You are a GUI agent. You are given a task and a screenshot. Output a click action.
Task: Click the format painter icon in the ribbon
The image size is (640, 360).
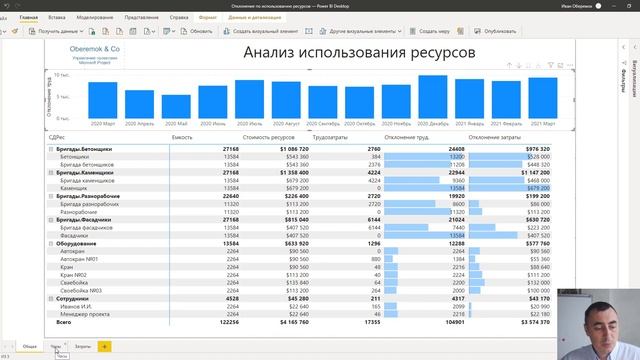[x=15, y=31]
